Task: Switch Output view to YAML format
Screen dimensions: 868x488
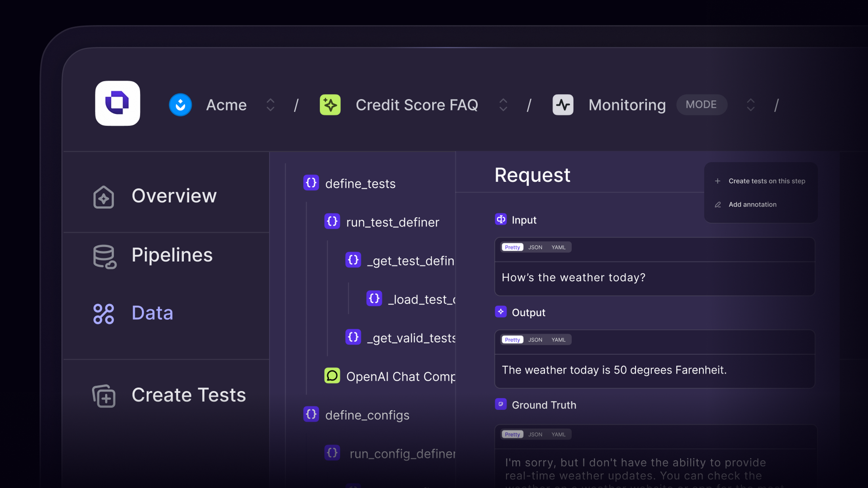Action: 558,340
